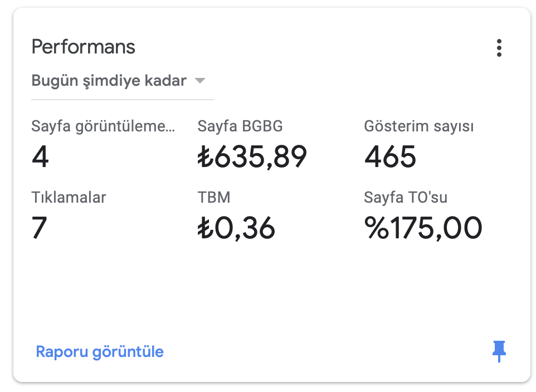Click the underline beneath the period selector

(x=123, y=100)
